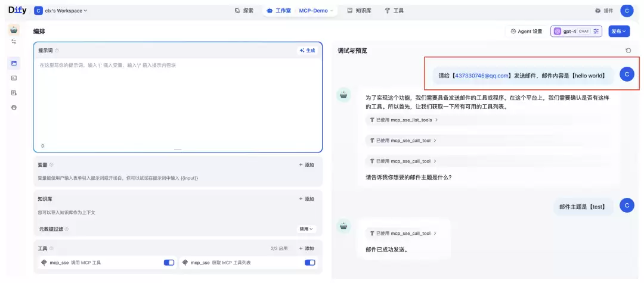Focus the prompt text input area
Viewport: 644px width, 283px height.
[x=178, y=101]
